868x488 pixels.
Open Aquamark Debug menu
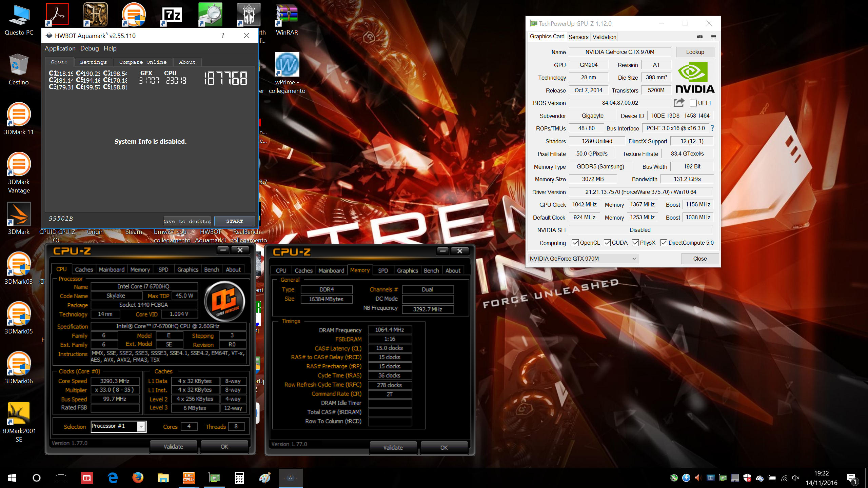[x=90, y=48]
